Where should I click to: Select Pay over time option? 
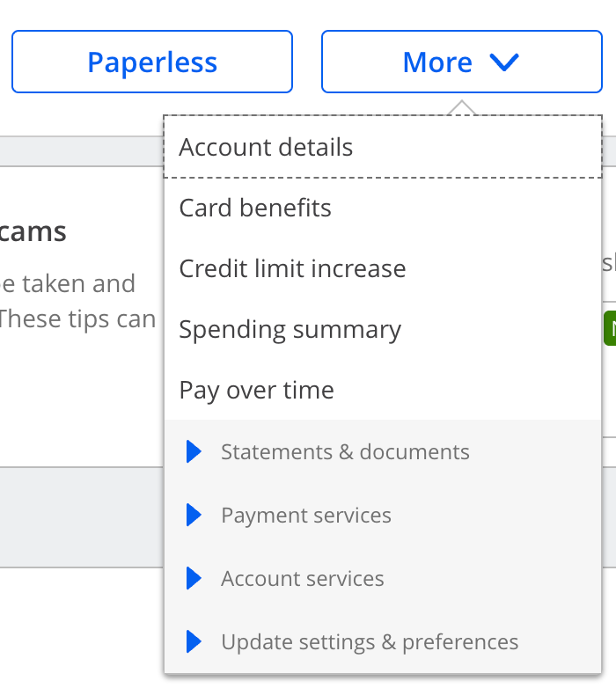[256, 390]
